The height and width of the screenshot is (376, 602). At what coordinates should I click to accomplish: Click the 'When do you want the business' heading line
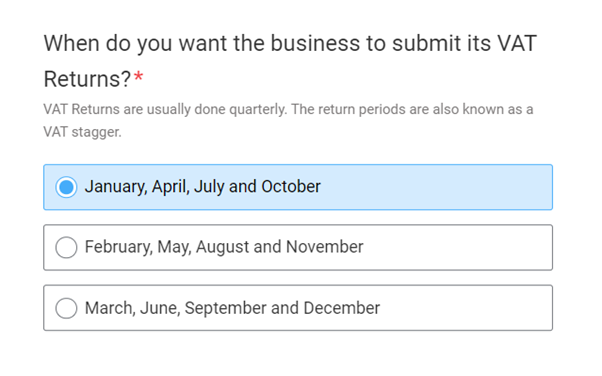coord(290,43)
